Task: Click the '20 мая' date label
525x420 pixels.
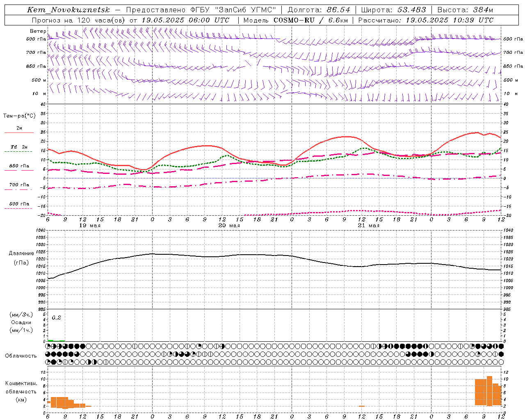Action: click(x=229, y=226)
